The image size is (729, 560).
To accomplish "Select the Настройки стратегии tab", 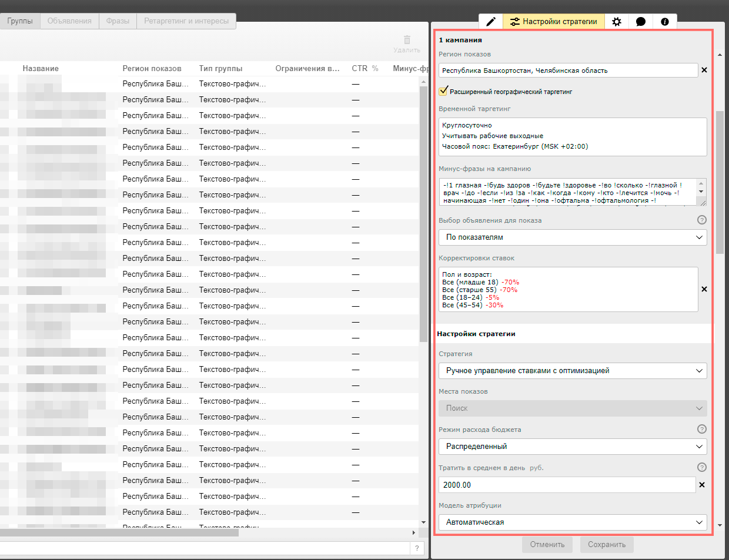I will pyautogui.click(x=554, y=22).
